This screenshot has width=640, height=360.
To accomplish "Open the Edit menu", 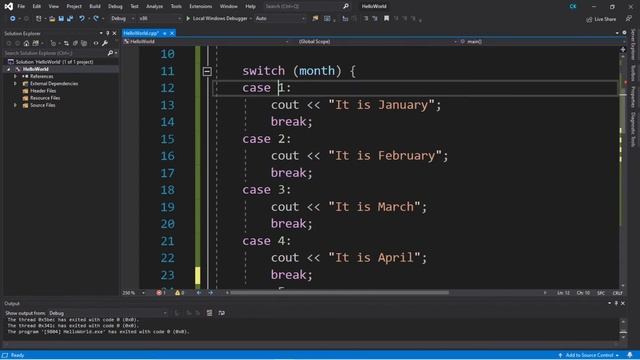I will click(37, 7).
